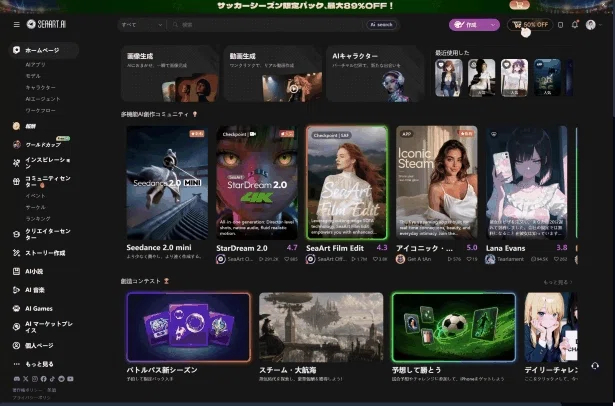Open AI 音楽 in the sidebar
The height and width of the screenshot is (406, 615).
pyautogui.click(x=35, y=290)
